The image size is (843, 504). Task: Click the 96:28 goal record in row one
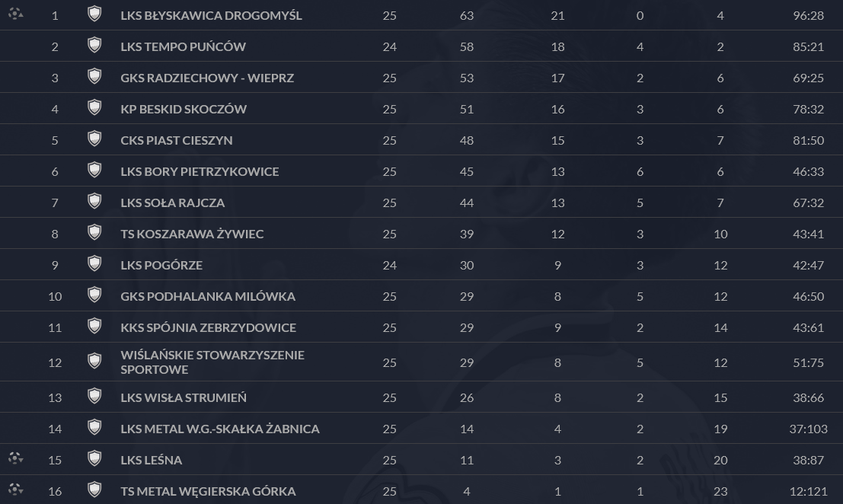click(x=808, y=15)
